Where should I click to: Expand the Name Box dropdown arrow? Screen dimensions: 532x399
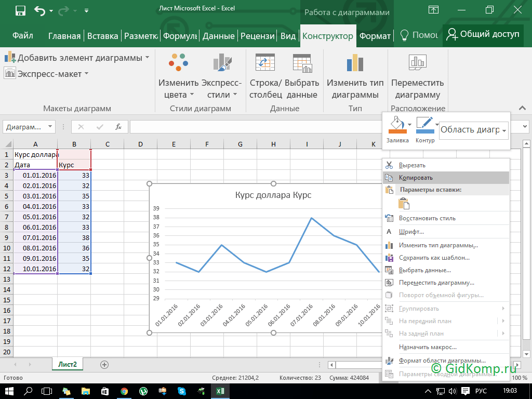(50, 127)
